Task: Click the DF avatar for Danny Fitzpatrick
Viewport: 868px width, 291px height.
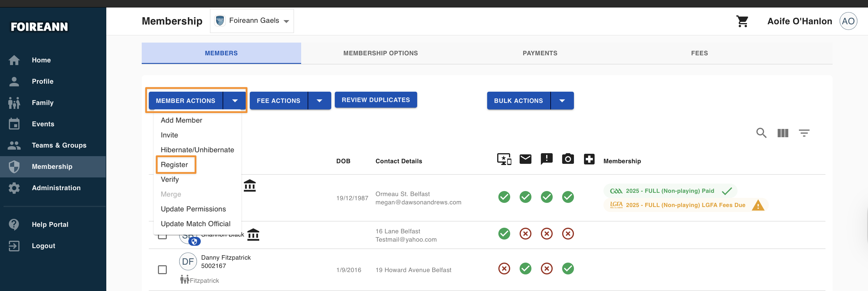Action: 188,262
